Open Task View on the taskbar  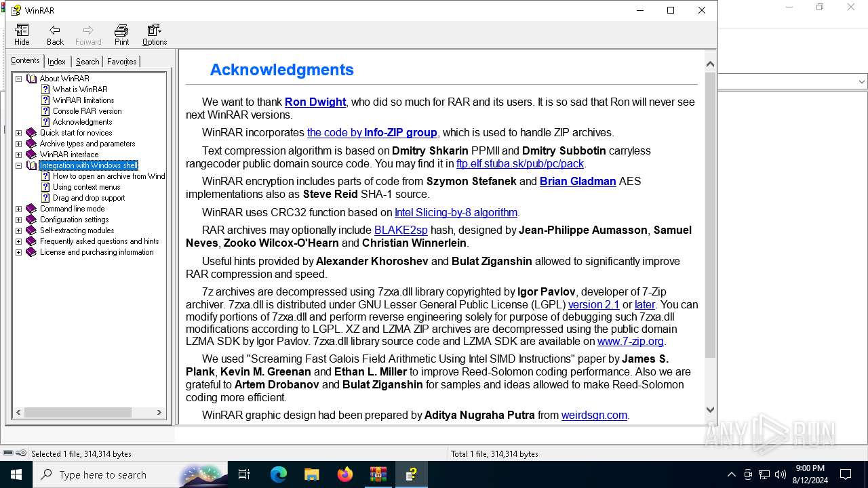click(244, 474)
